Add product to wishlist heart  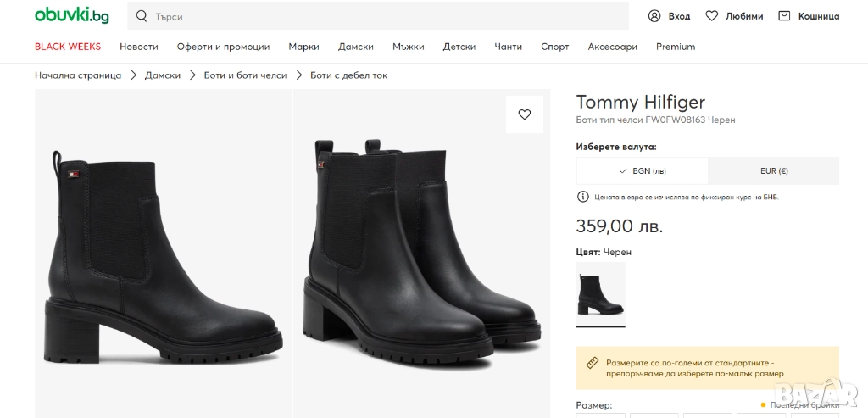click(525, 114)
